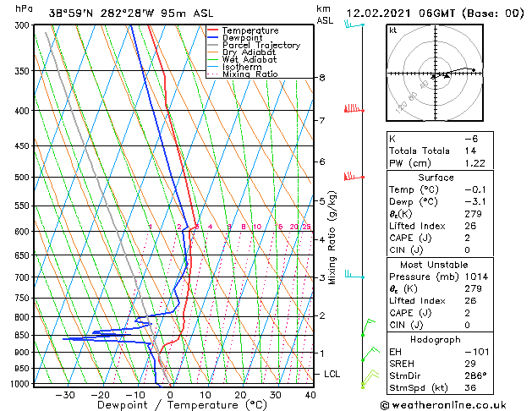
Task: Click the hodograph center crosshair
Action: tap(436, 74)
